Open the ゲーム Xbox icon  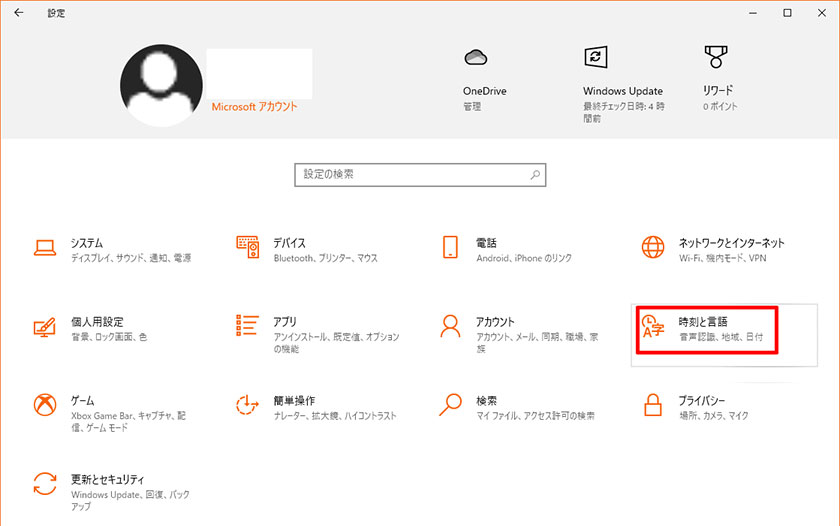coord(45,405)
